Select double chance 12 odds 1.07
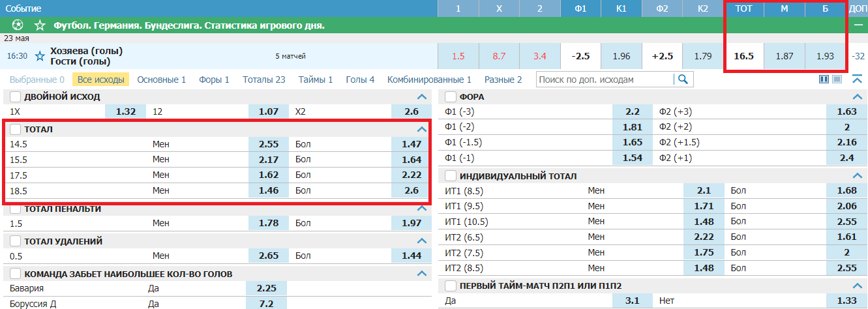The width and height of the screenshot is (868, 309). (269, 111)
